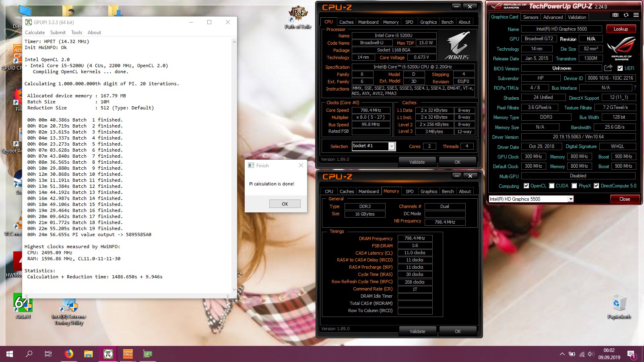Click the GPU-Z graphics card taskbar icon
This screenshot has width=644, height=362.
pyautogui.click(x=148, y=354)
